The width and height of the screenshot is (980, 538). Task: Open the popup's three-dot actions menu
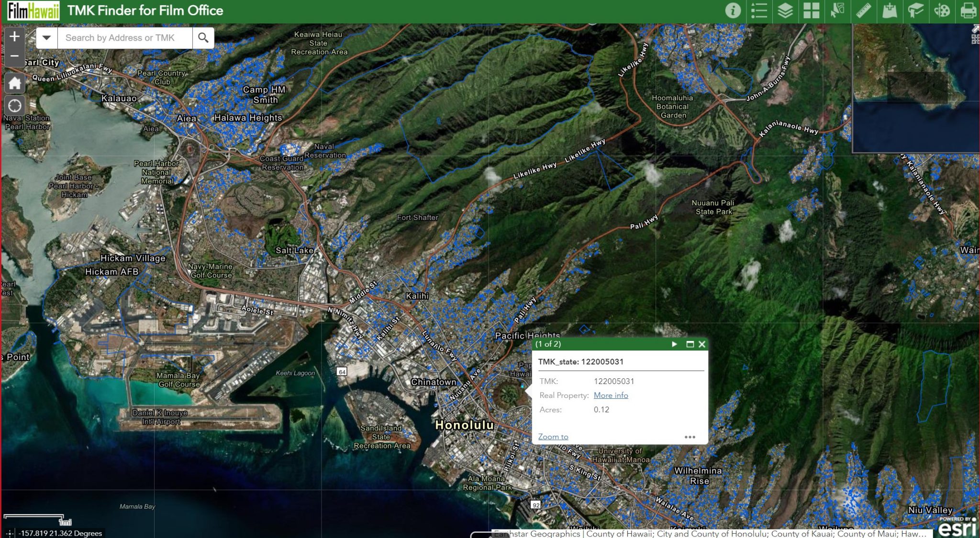point(690,437)
